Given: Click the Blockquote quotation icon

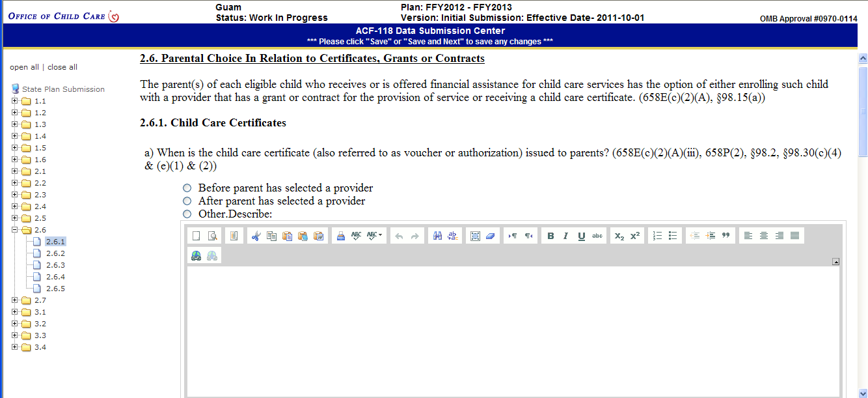Looking at the screenshot, I should point(726,236).
